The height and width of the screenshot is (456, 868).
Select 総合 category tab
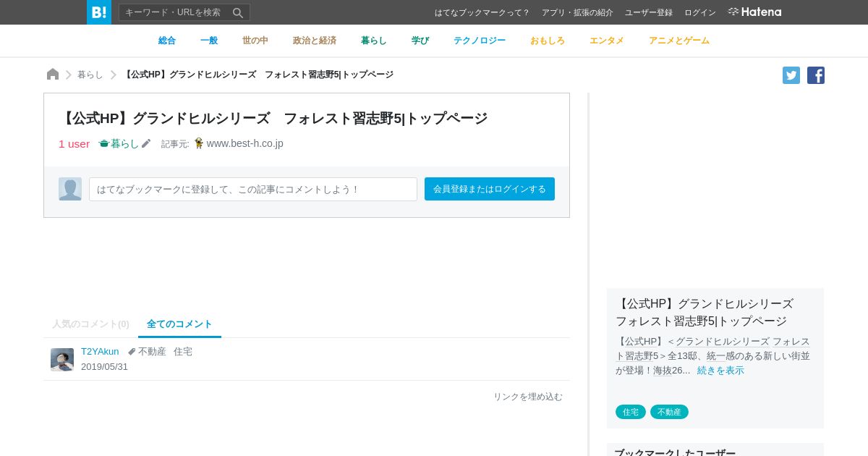167,41
